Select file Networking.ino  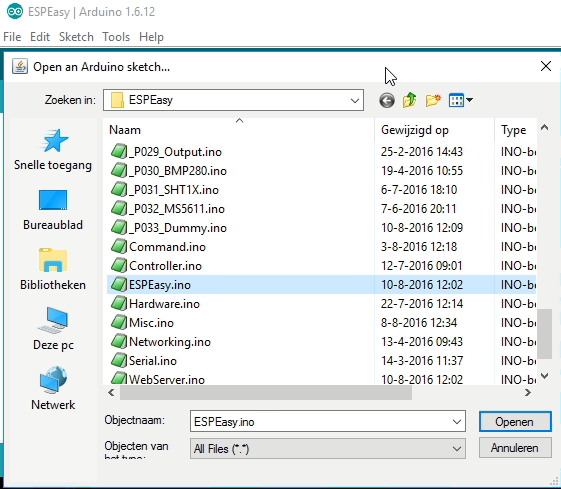tap(170, 342)
